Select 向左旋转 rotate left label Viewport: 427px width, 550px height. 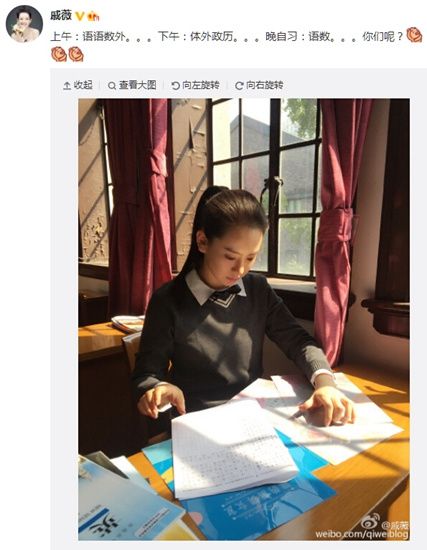coord(201,85)
